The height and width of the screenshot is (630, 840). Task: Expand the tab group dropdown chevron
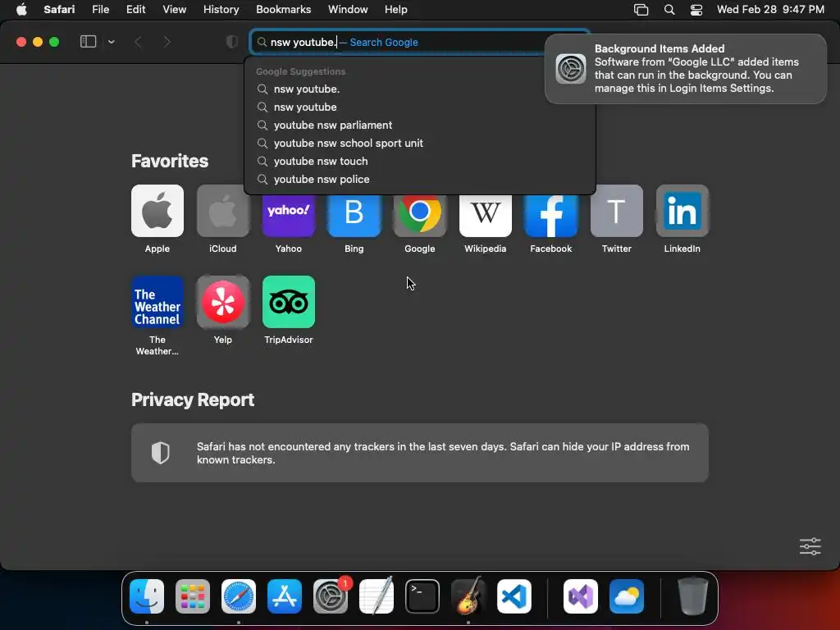tap(111, 42)
